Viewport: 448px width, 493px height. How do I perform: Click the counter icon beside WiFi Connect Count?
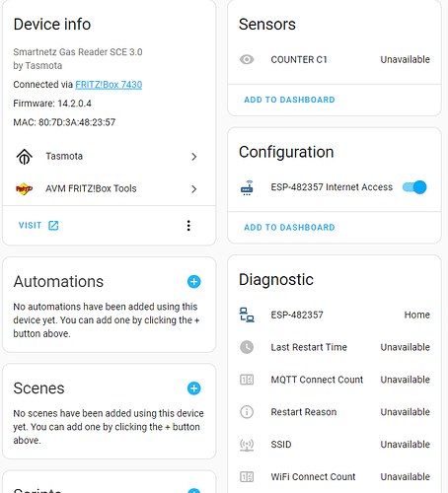click(247, 476)
